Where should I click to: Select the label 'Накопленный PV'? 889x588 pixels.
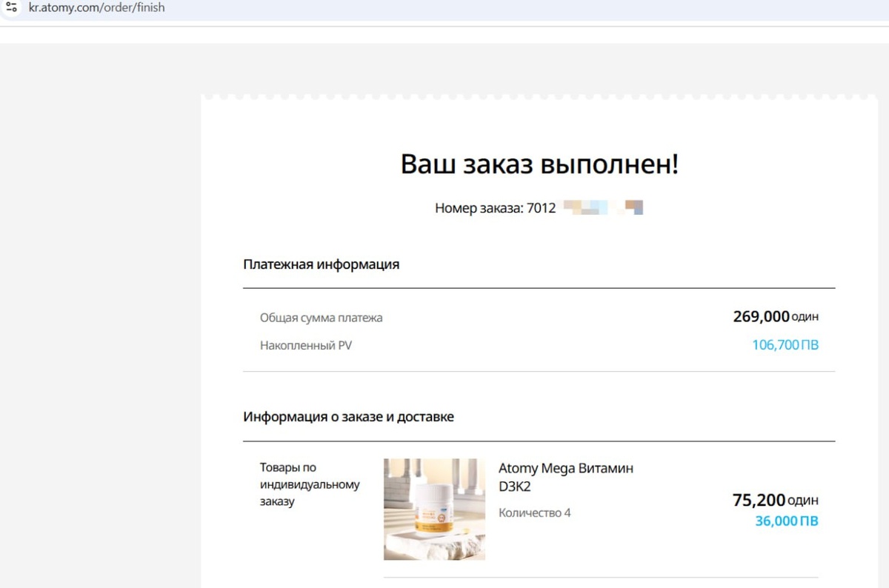click(306, 345)
